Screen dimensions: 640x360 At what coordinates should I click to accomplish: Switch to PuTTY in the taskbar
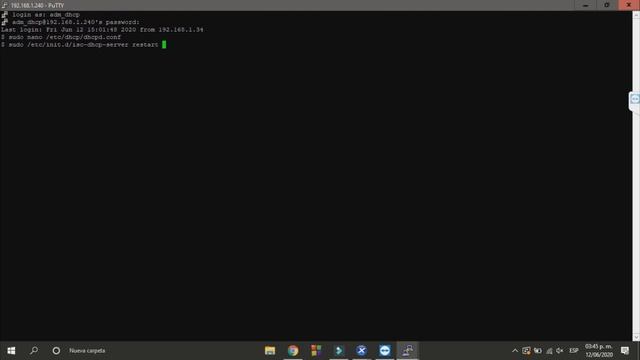(408, 351)
